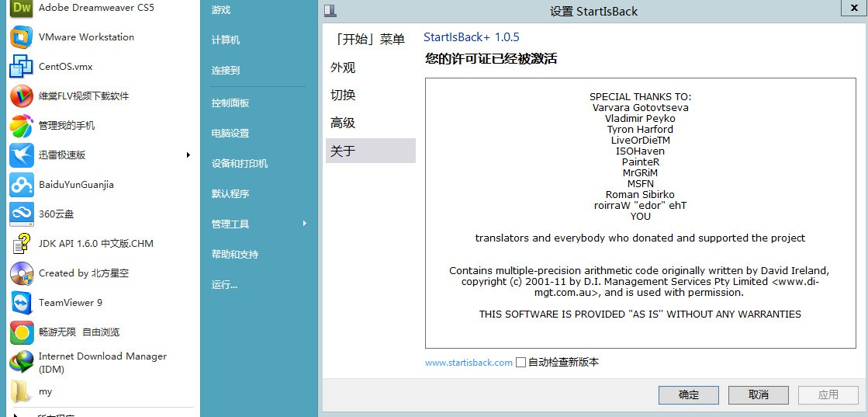Click StartIsBack title bar icon
This screenshot has height=417, width=868.
[330, 11]
